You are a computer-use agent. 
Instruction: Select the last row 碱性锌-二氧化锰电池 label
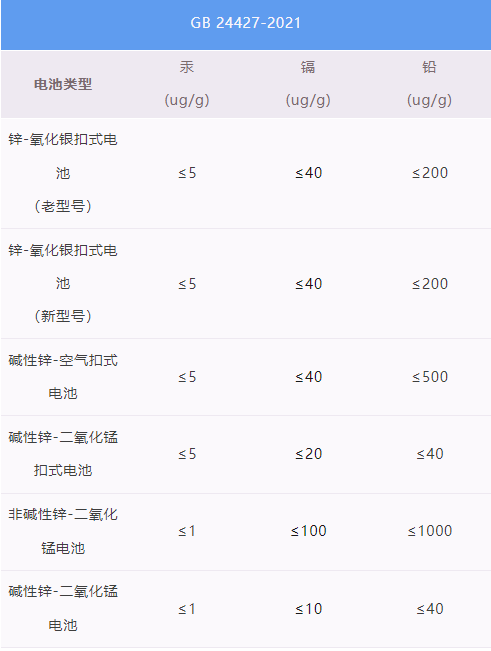click(x=63, y=608)
